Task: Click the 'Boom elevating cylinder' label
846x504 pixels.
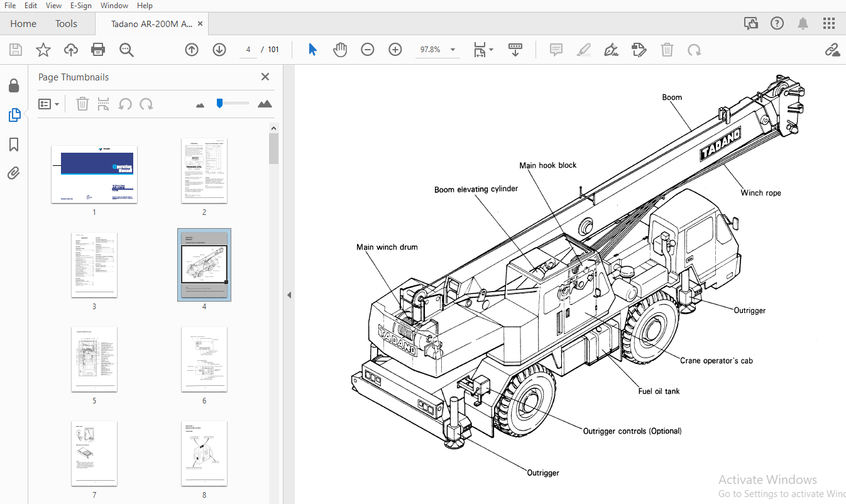Action: (476, 189)
